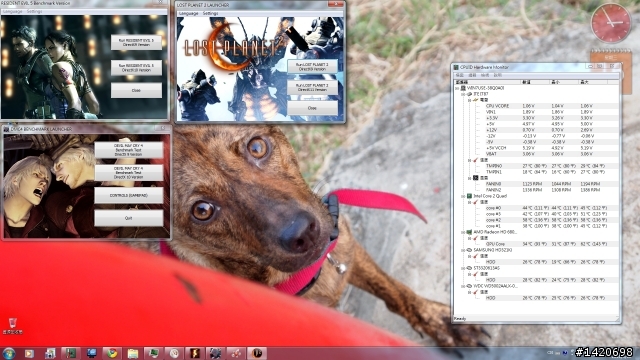This screenshot has width=640, height=360.
Task: Click the thermometer icon above the TMPIN0 row
Action: point(476,160)
